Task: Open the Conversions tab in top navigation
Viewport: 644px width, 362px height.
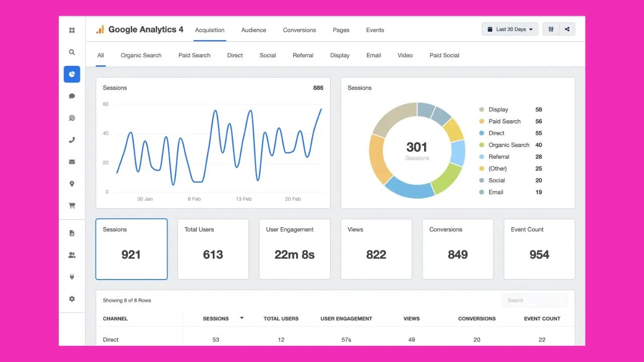Action: [x=299, y=30]
